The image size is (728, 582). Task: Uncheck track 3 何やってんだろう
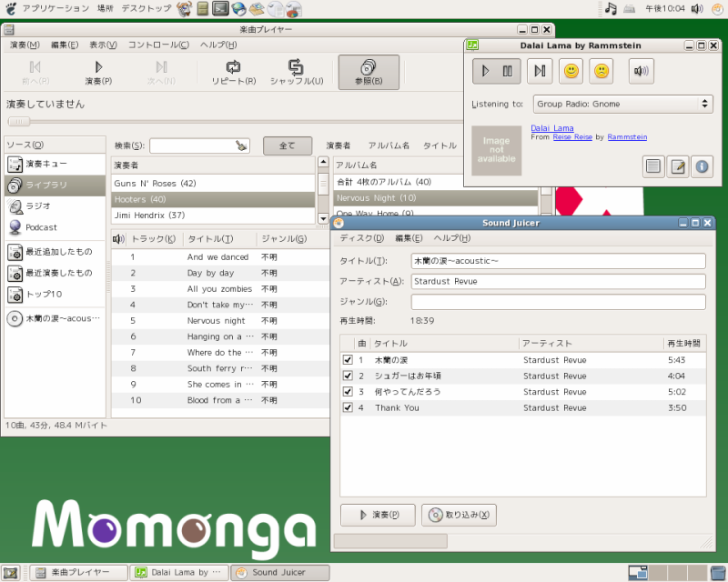pos(348,391)
